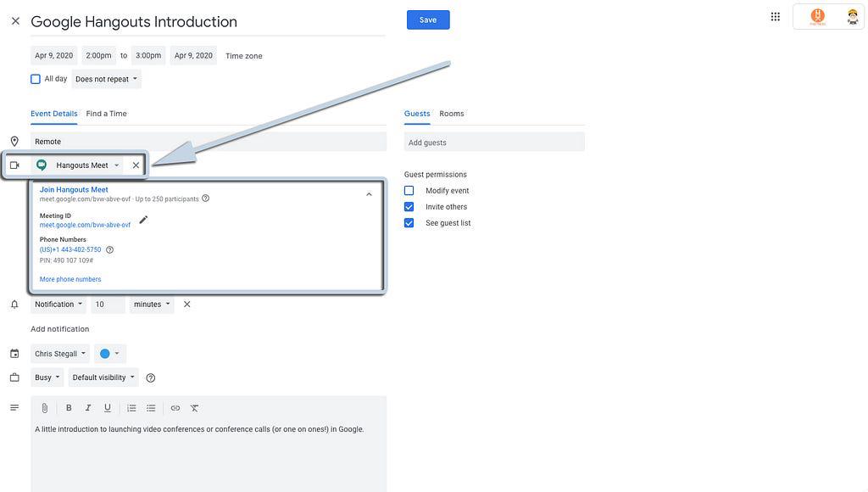Insert a link in description

click(x=175, y=408)
